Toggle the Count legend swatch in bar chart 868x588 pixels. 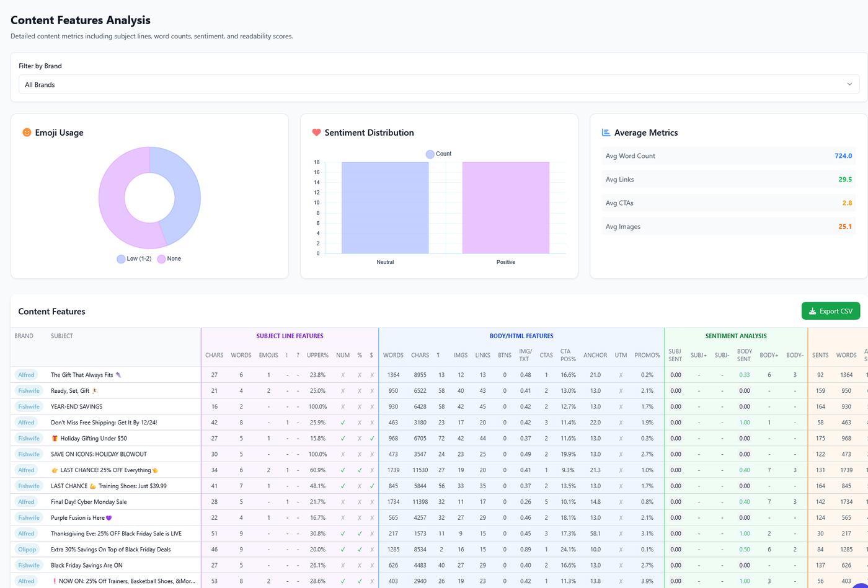(430, 154)
